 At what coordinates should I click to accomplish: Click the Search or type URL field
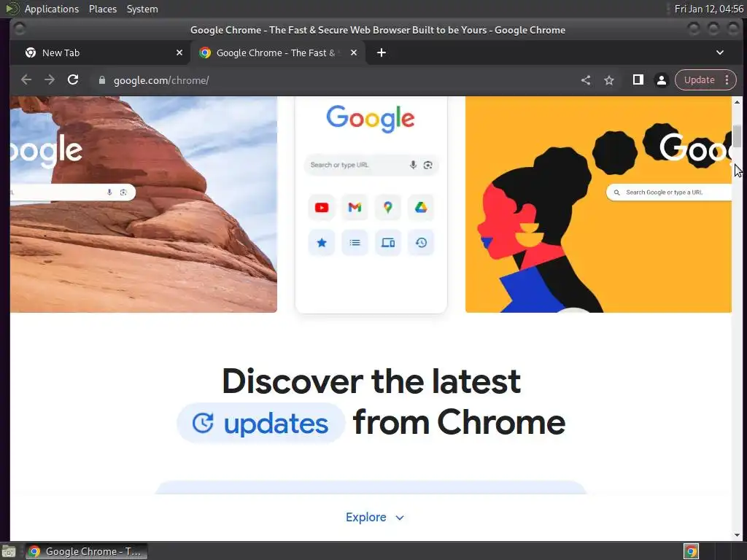point(371,165)
